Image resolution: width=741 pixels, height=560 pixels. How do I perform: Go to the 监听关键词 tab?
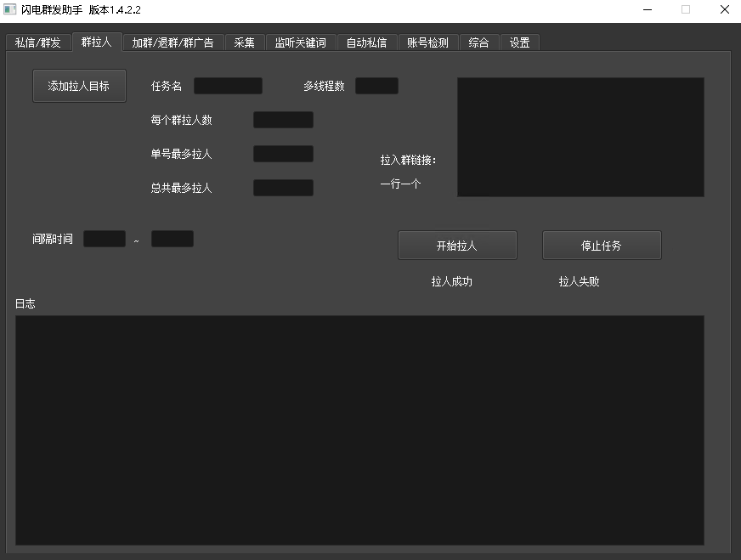[x=300, y=42]
